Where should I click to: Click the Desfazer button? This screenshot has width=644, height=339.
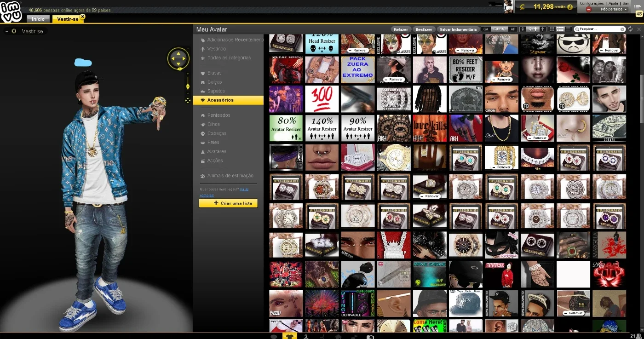click(x=424, y=29)
